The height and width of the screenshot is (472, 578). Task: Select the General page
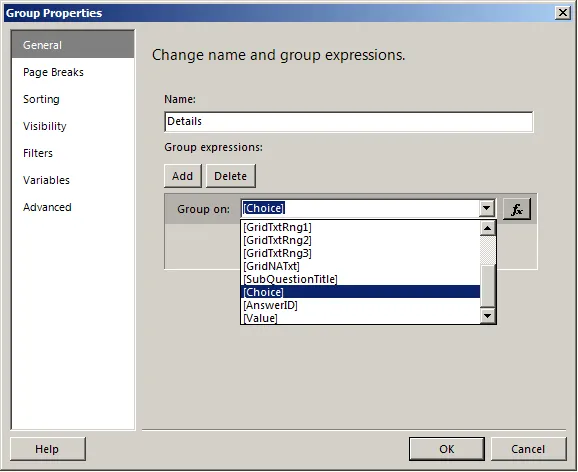(x=73, y=45)
